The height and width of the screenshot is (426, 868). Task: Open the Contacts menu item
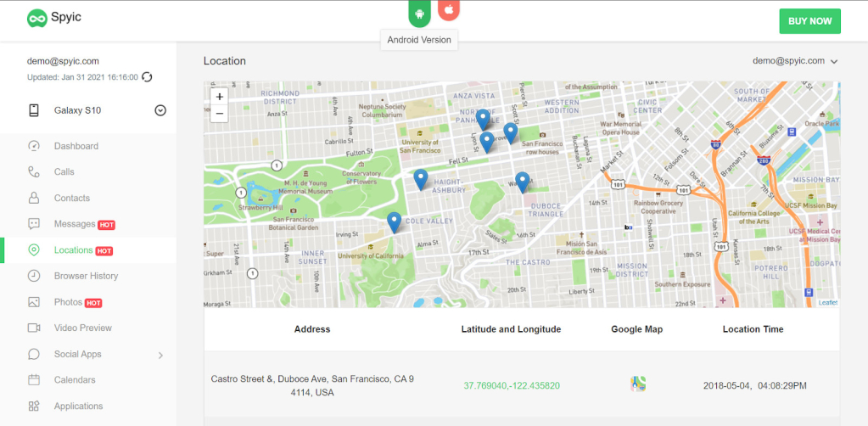tap(72, 198)
